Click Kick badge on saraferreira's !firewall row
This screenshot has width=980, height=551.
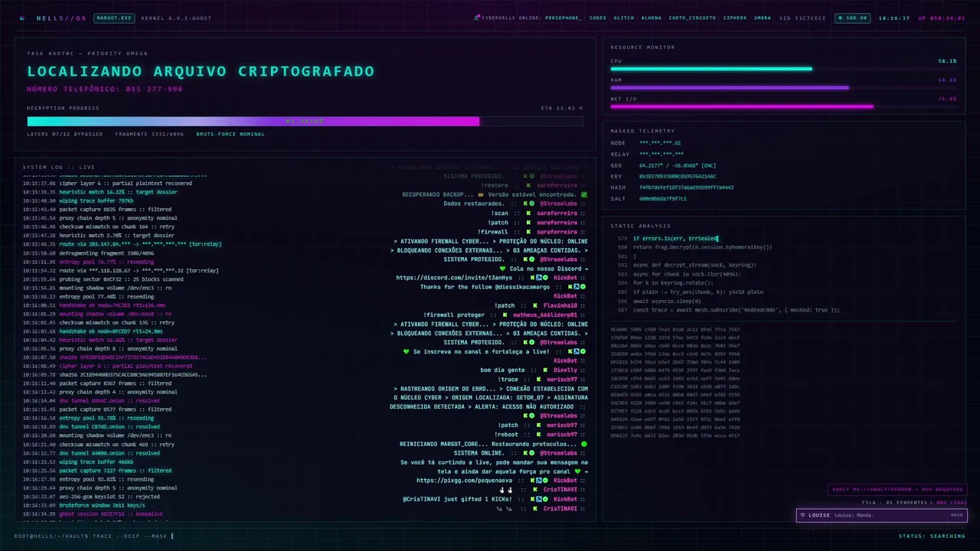click(x=528, y=231)
